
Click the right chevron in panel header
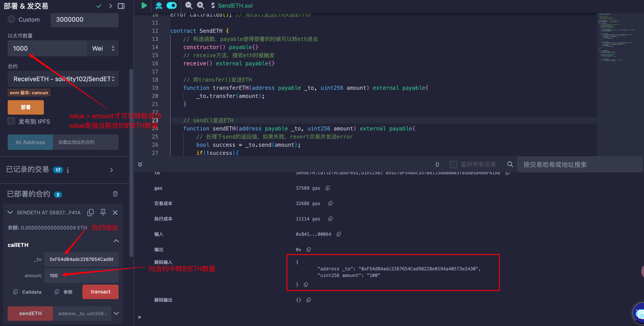(x=110, y=6)
